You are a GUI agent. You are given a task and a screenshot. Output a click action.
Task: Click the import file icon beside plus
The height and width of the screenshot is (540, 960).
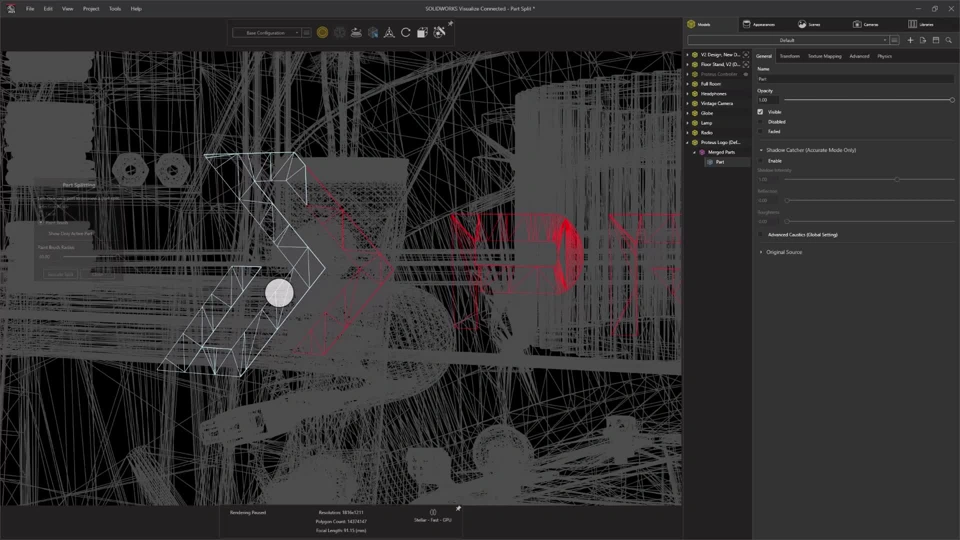tap(923, 41)
